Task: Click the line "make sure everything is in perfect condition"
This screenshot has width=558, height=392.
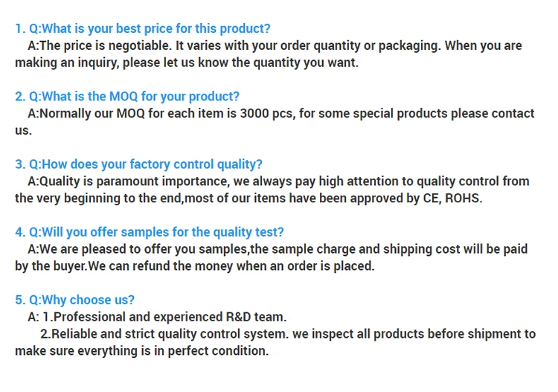Action: coord(141,351)
